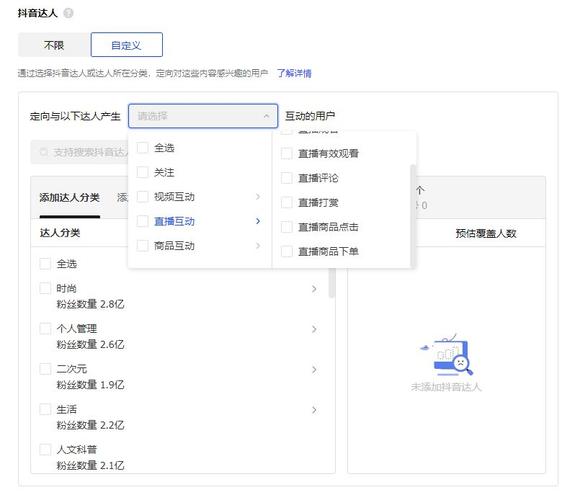Switch to the 添加达人分类 tab

(x=70, y=198)
